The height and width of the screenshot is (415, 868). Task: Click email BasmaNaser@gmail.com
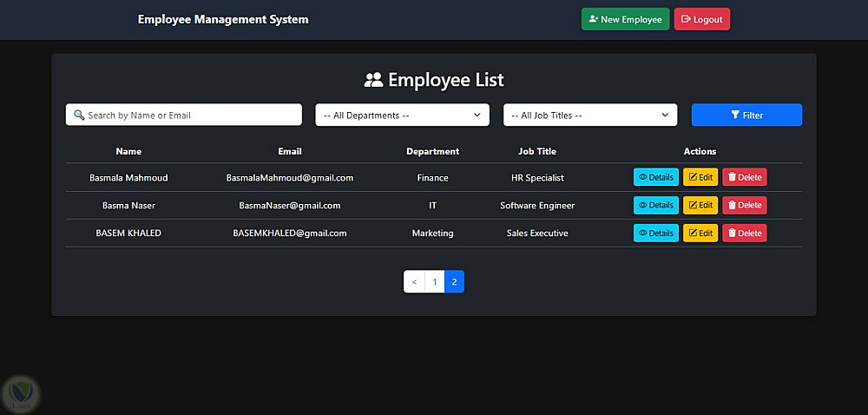point(290,205)
